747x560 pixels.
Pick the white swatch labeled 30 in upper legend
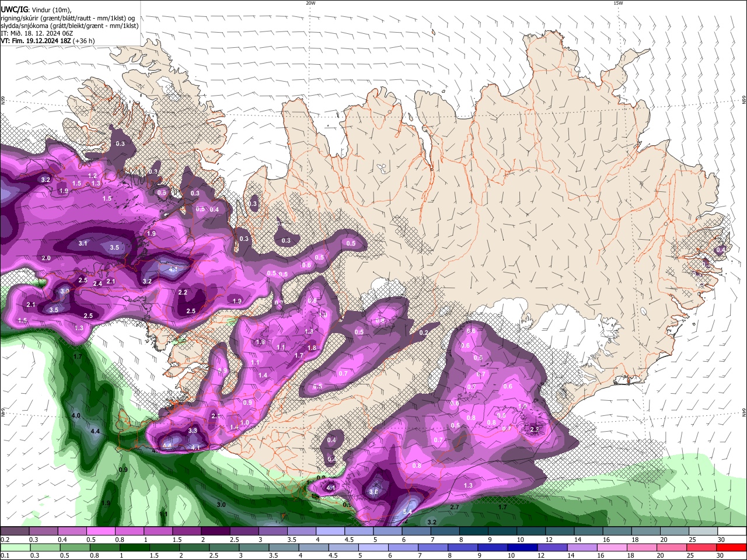pyautogui.click(x=732, y=531)
